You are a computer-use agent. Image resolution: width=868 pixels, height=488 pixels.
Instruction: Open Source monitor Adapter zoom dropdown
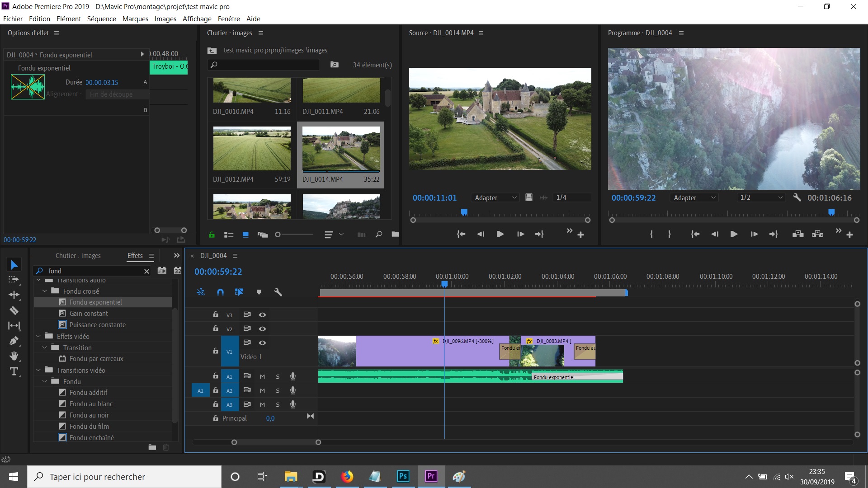[x=495, y=197]
